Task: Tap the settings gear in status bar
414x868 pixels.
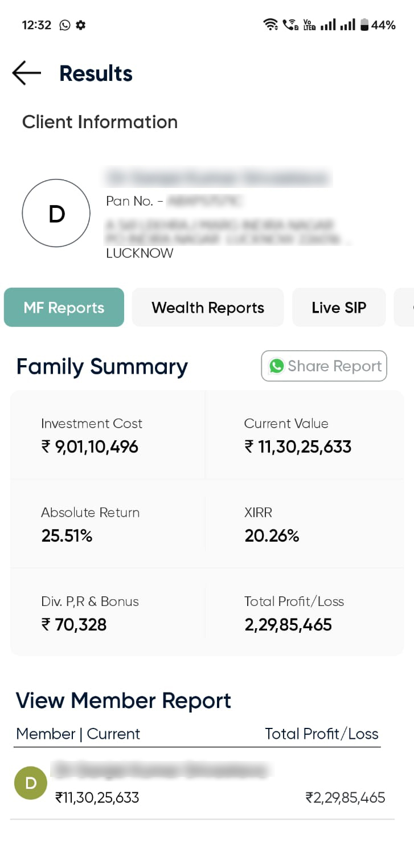Action: pyautogui.click(x=81, y=25)
